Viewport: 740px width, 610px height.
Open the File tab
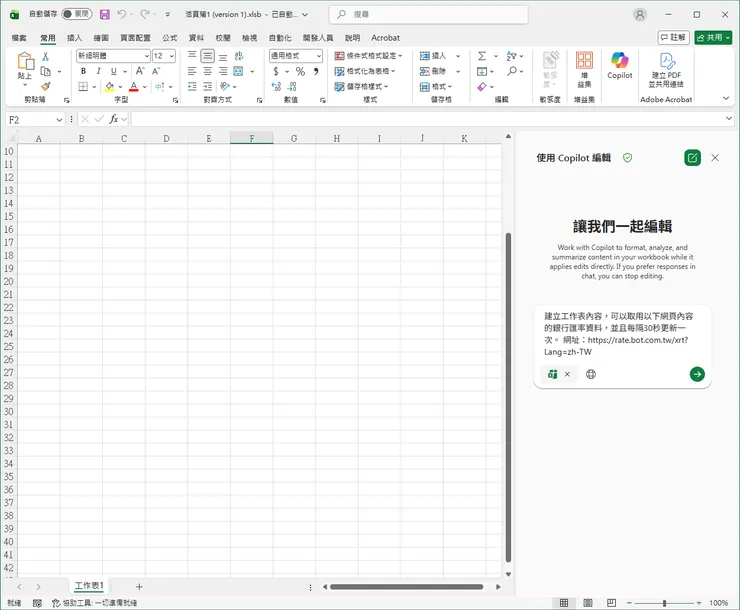(x=19, y=38)
